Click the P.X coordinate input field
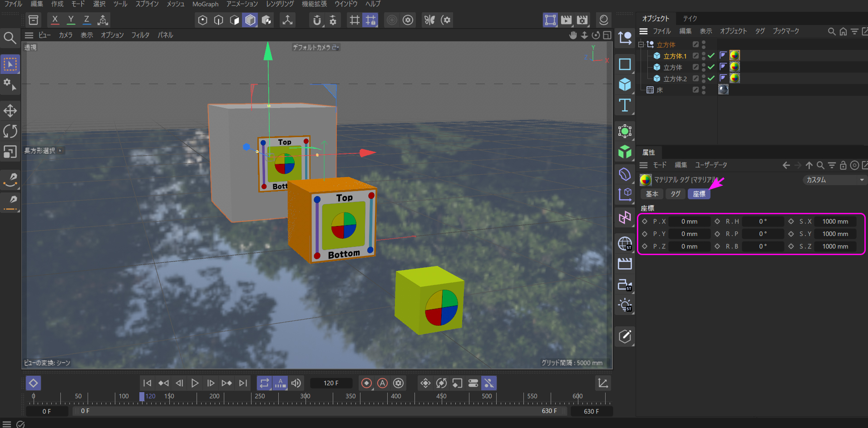Image resolution: width=868 pixels, height=428 pixels. pyautogui.click(x=689, y=221)
